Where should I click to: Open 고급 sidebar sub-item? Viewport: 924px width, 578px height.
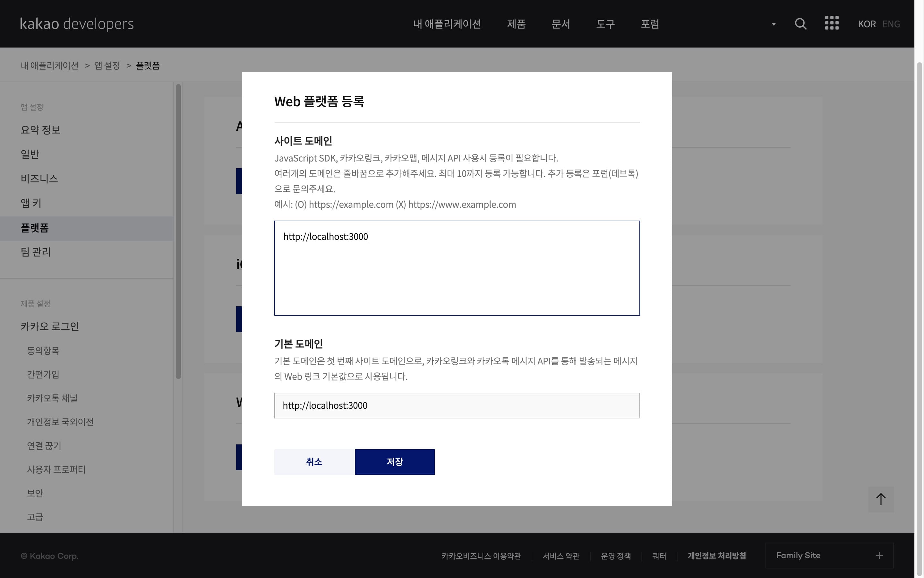tap(35, 517)
